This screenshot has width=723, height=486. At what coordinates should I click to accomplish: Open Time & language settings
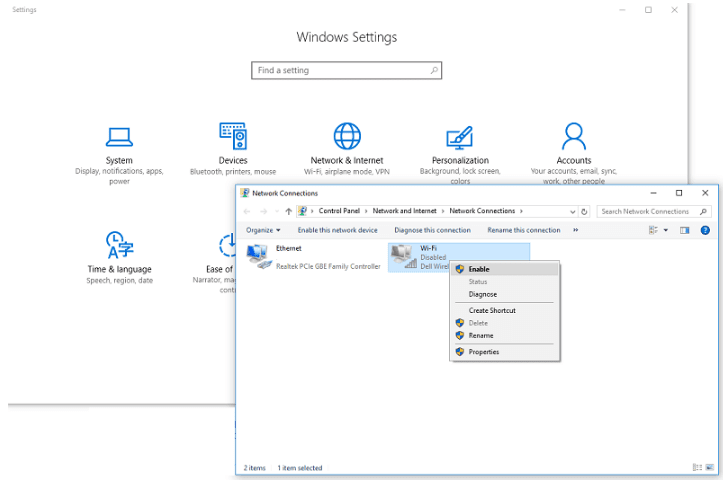tap(119, 258)
